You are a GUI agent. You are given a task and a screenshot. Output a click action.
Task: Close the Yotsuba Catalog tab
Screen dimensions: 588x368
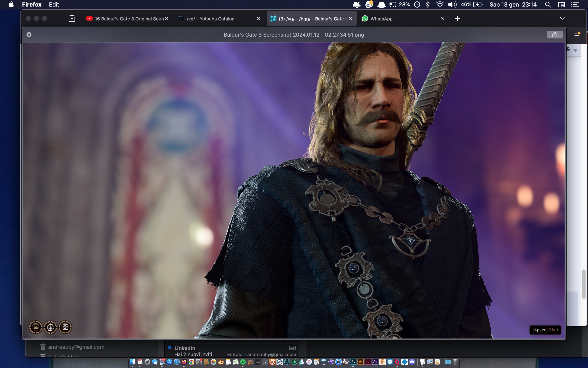(x=258, y=18)
